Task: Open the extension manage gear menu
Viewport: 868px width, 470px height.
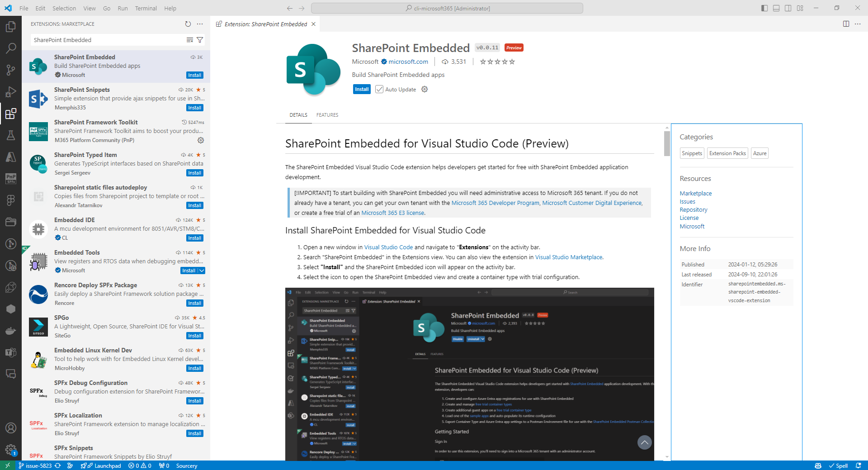Action: click(x=424, y=89)
